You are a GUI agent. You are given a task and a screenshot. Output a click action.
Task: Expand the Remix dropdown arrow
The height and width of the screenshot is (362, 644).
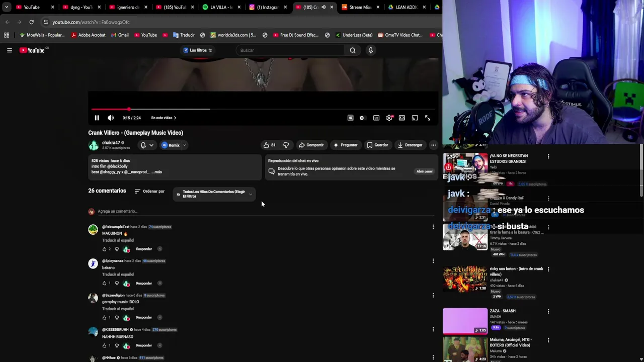click(185, 145)
